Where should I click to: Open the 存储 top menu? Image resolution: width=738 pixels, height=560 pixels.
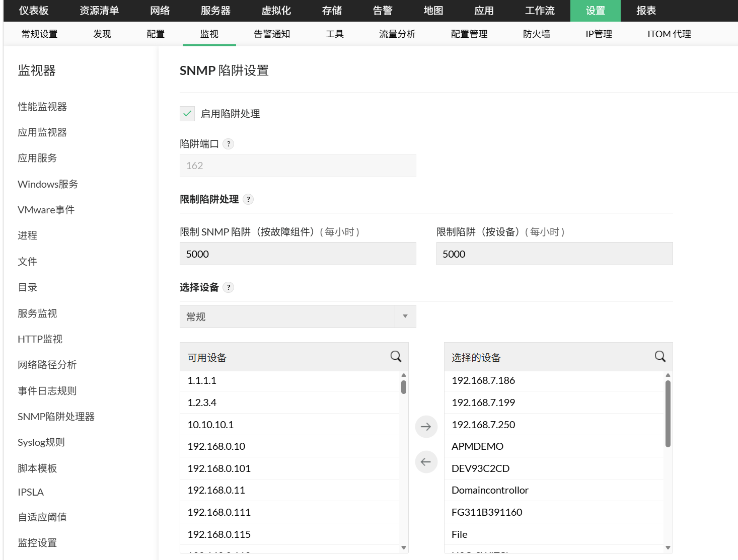click(x=332, y=11)
